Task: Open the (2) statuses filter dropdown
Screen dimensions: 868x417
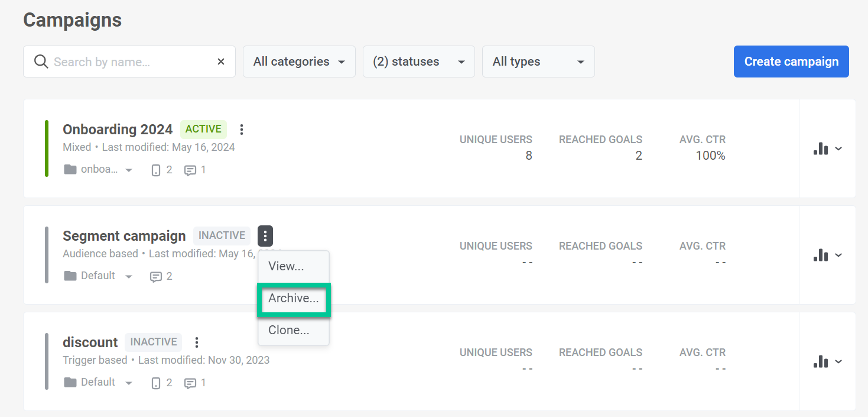Action: pos(418,62)
